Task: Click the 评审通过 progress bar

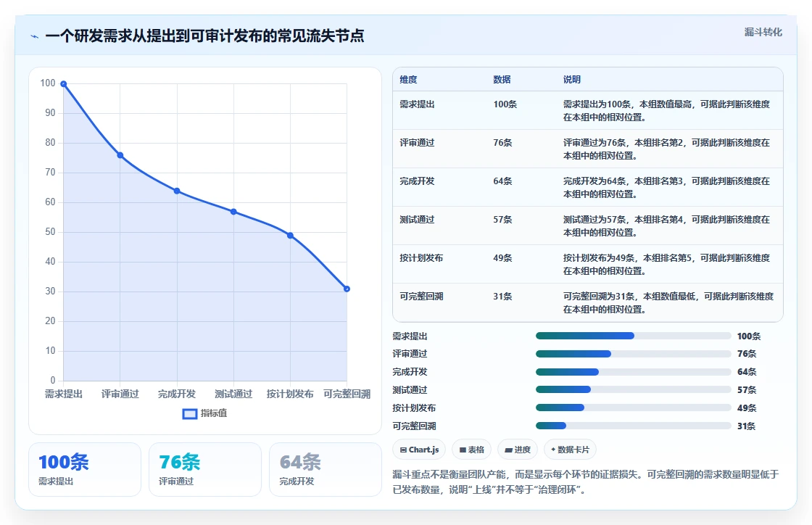Action: point(634,354)
